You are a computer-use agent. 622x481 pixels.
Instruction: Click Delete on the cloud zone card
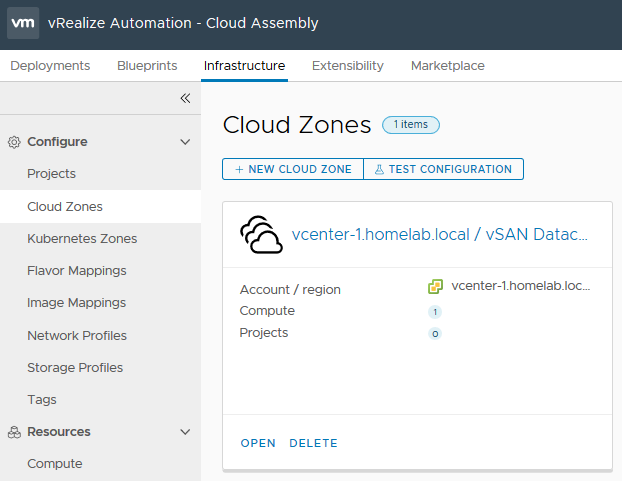[313, 443]
